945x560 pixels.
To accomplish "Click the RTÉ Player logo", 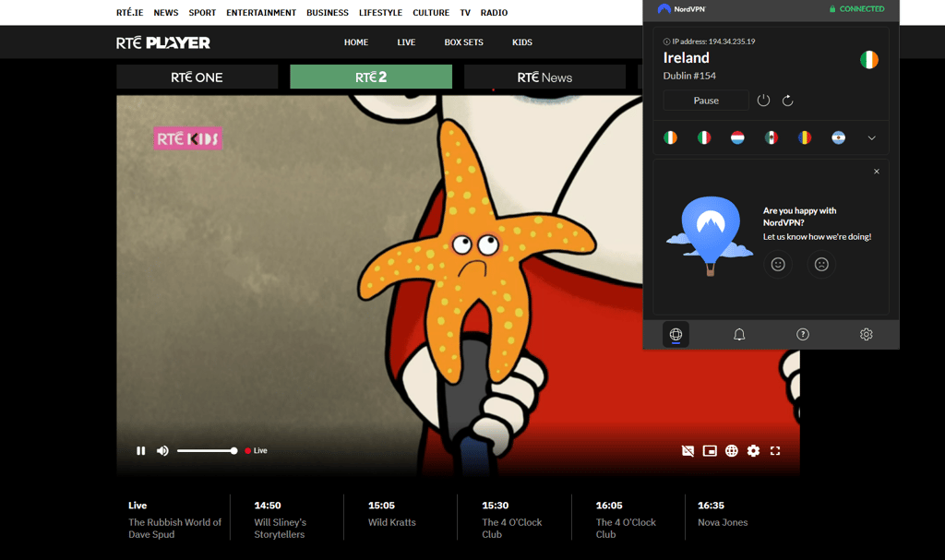I will point(163,42).
